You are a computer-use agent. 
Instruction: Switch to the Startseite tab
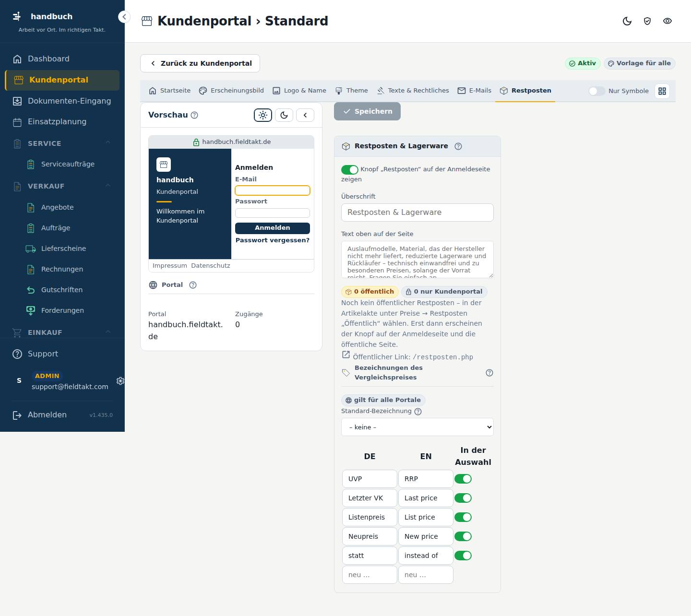click(170, 91)
